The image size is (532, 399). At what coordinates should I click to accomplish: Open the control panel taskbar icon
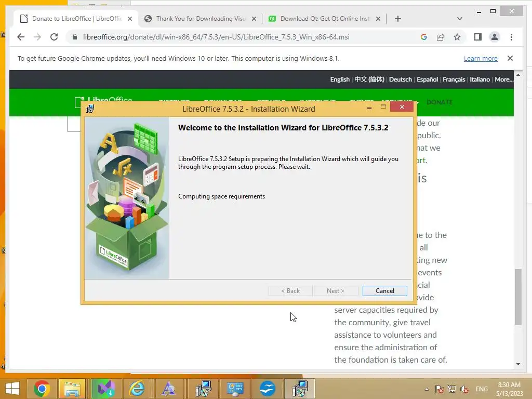(x=235, y=389)
